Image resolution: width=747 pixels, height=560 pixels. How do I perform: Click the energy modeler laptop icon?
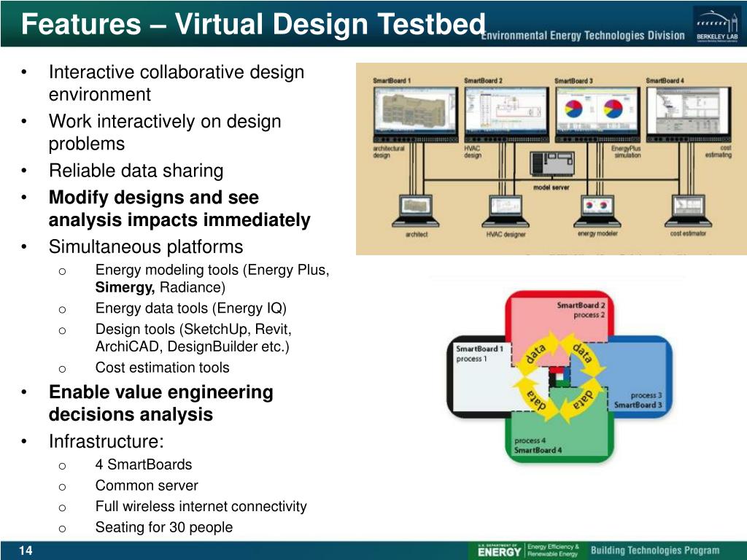tap(597, 211)
